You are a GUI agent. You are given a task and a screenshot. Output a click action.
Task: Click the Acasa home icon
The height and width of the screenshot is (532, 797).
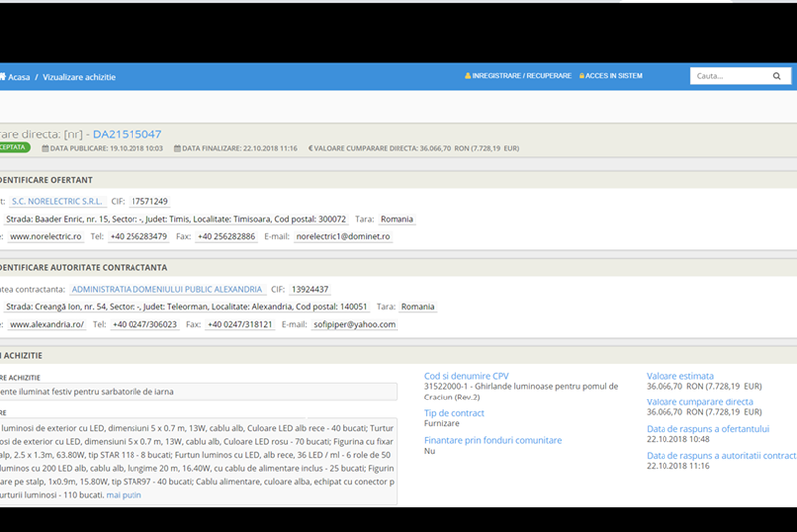coord(3,76)
